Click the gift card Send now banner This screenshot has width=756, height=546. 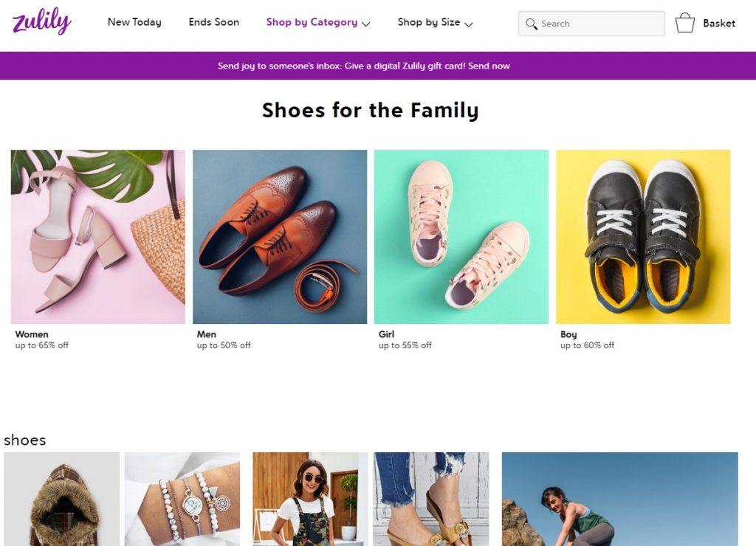tap(363, 66)
